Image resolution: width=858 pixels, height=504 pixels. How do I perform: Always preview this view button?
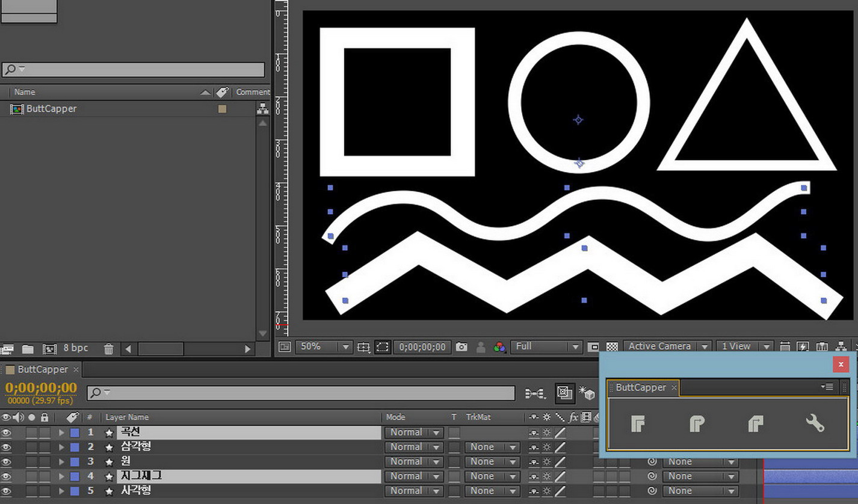tap(284, 346)
